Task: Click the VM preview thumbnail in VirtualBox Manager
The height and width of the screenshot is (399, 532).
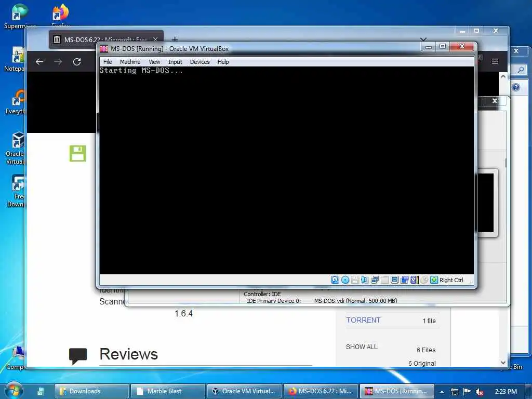Action: click(486, 203)
